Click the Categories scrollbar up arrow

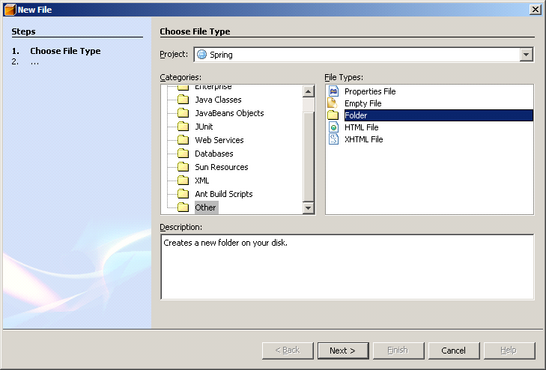tap(308, 92)
